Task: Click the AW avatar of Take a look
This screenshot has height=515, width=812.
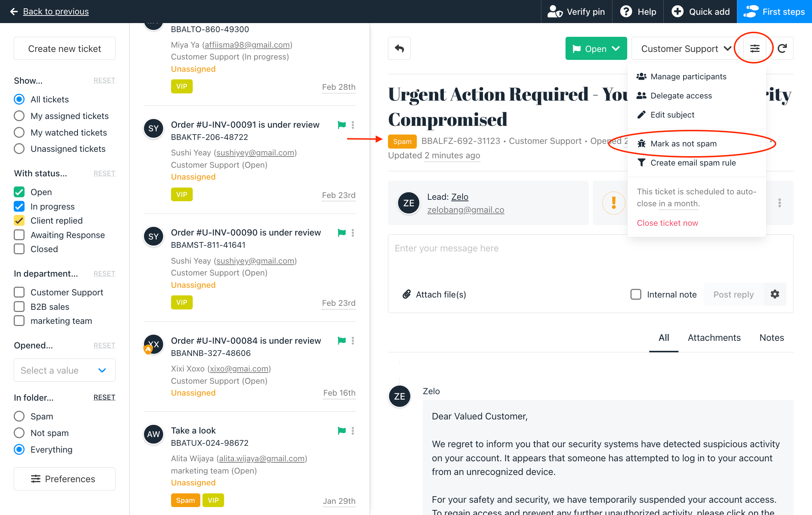Action: pos(154,434)
